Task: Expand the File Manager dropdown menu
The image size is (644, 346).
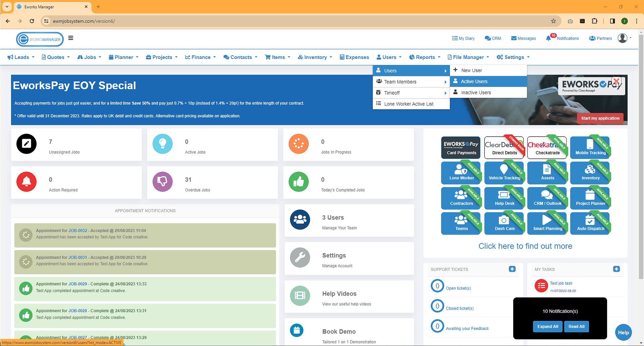Action: (468, 57)
